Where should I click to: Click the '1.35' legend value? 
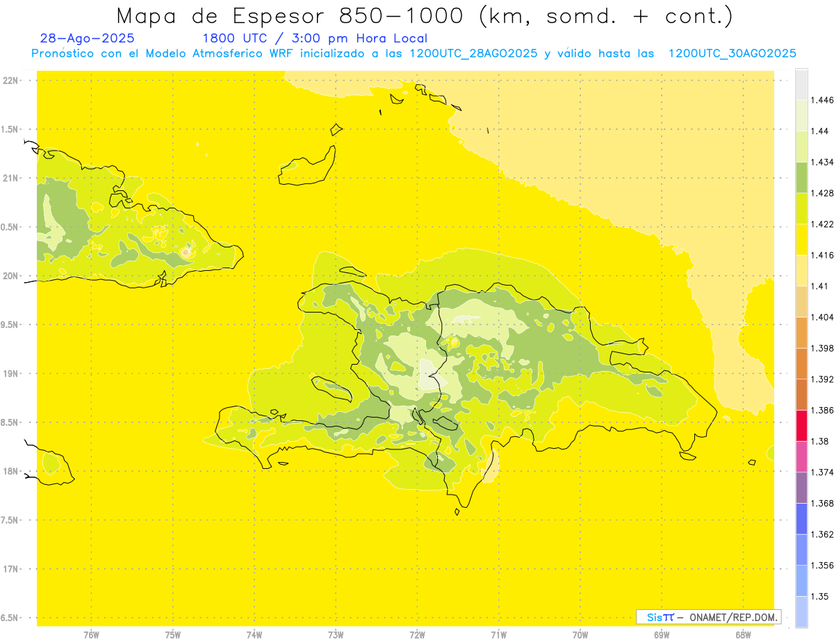tap(819, 596)
